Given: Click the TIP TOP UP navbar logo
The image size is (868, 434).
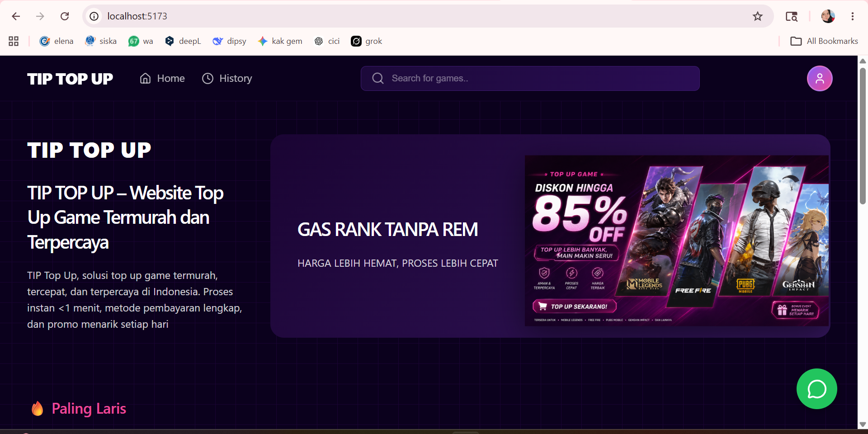Looking at the screenshot, I should [70, 79].
